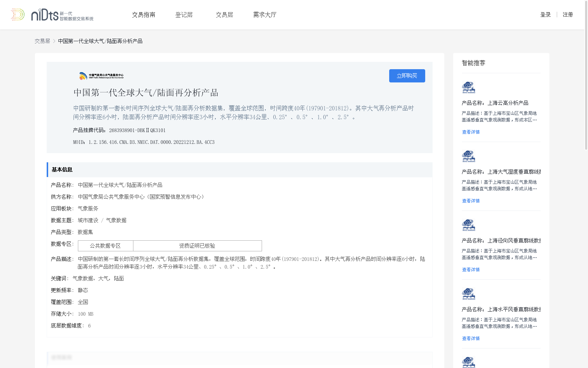Click the CMA 公共气象服务中心 logo
The image size is (588, 368).
tap(101, 76)
